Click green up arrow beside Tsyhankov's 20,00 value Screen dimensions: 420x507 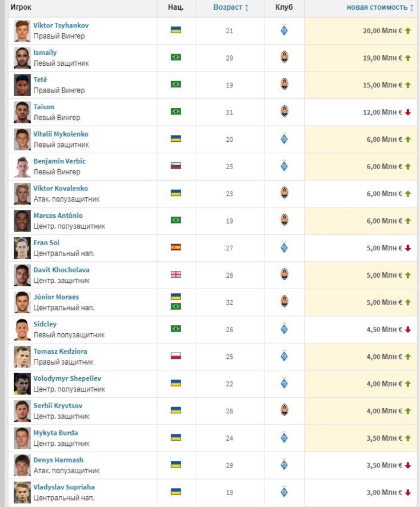point(408,31)
